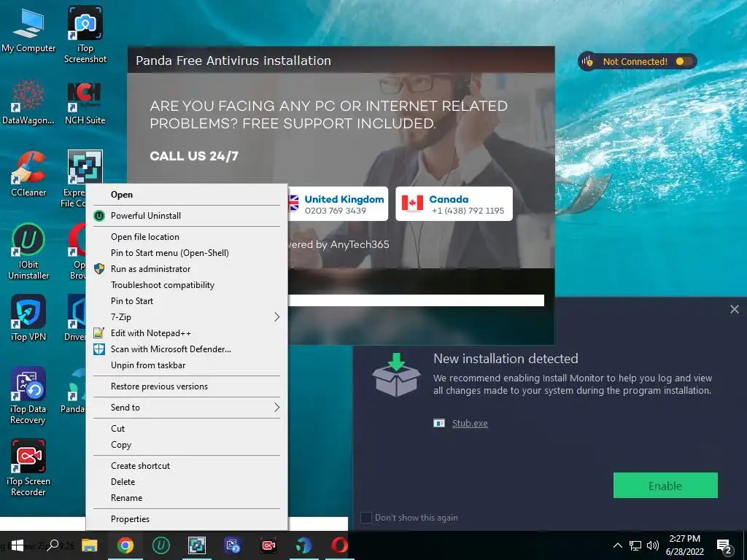Click volume speaker tray icon
Viewport: 747px width, 560px height.
(x=653, y=545)
